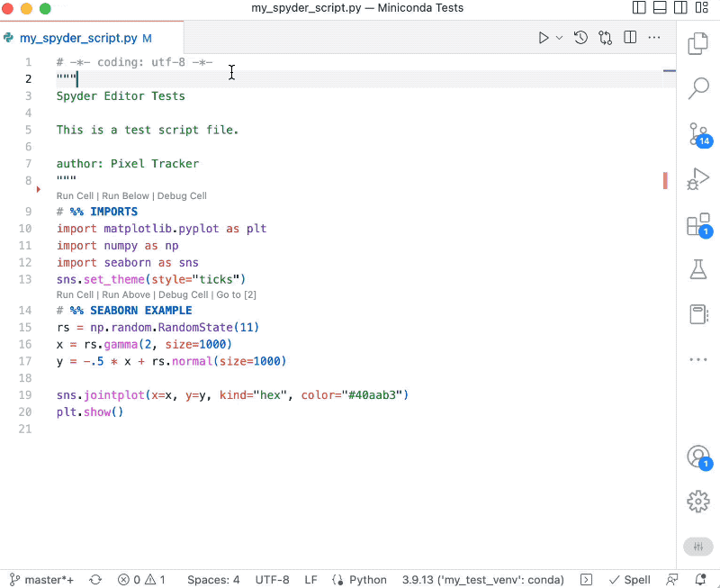Image resolution: width=720 pixels, height=588 pixels.
Task: Click red marker in overview ruler
Action: pos(665,180)
